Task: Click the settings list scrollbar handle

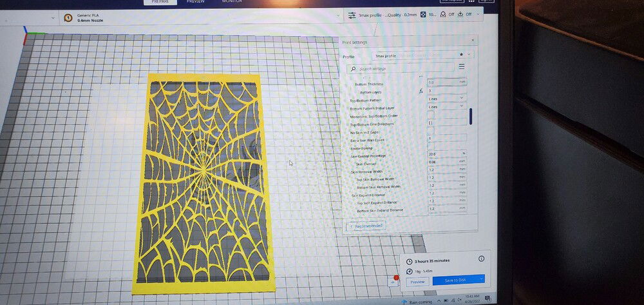Action: pyautogui.click(x=471, y=116)
